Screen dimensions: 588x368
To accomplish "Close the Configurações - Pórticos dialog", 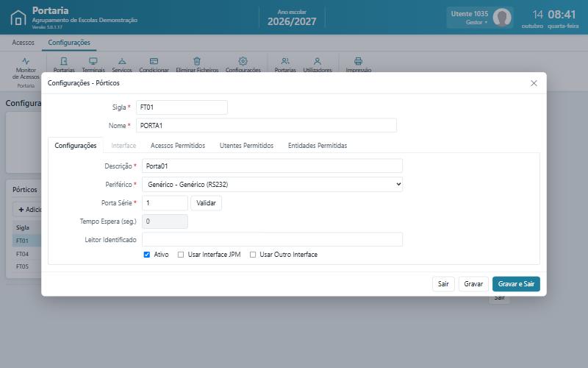I will 534,83.
